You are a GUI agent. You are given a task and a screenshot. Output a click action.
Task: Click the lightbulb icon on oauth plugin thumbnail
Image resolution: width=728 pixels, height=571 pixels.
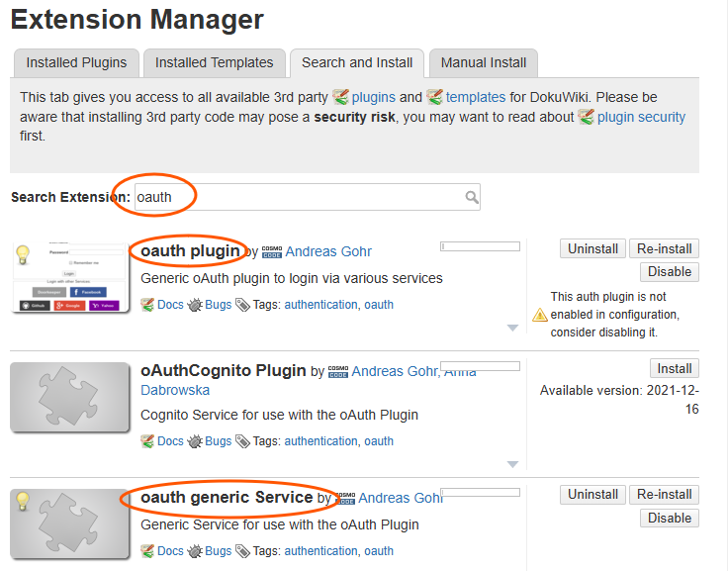pos(23,254)
